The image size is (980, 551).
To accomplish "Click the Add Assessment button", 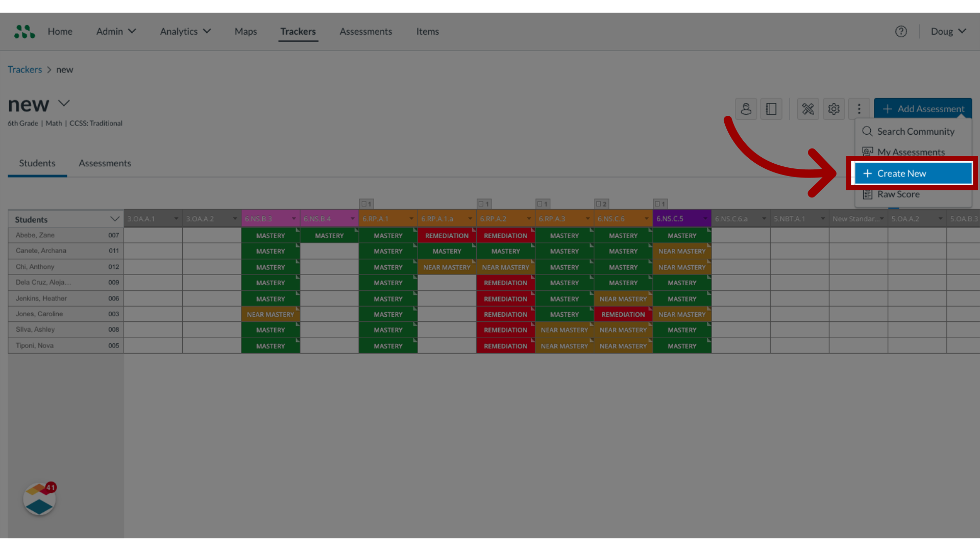I will click(923, 109).
